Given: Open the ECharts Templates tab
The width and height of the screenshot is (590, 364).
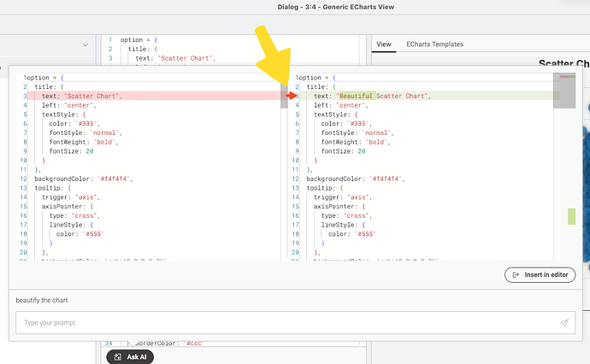Looking at the screenshot, I should pos(434,44).
